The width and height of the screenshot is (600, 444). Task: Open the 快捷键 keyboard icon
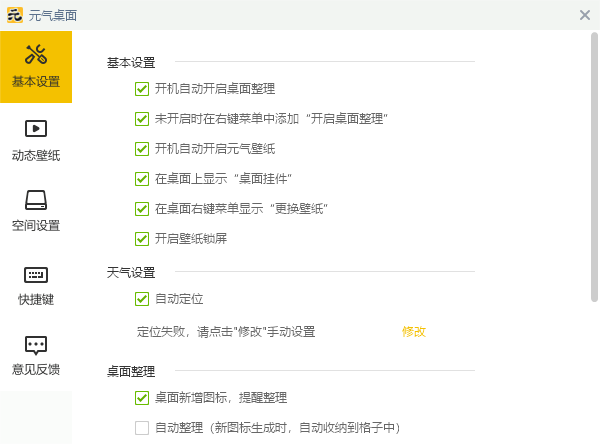tap(36, 274)
